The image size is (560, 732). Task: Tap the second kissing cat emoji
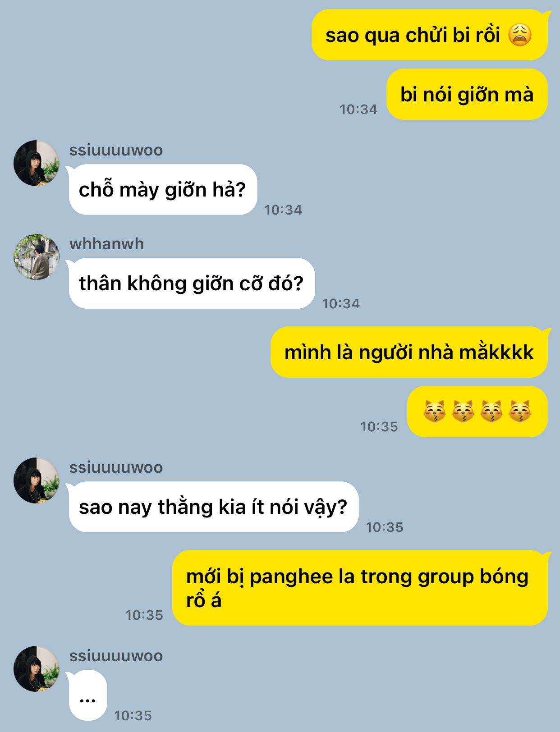coord(463,412)
